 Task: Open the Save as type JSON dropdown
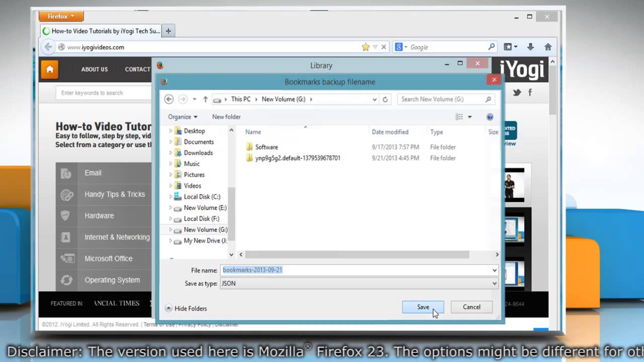[359, 284]
